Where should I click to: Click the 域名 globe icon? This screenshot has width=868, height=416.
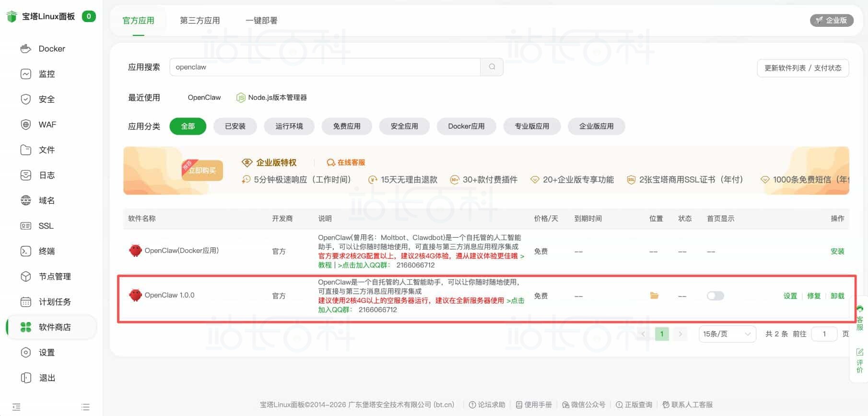point(26,201)
